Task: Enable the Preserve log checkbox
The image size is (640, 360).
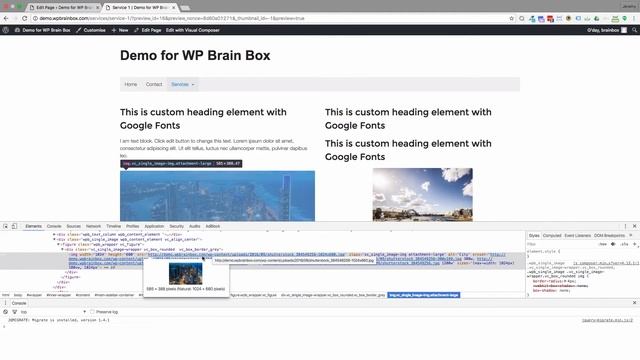Action: [x=92, y=312]
